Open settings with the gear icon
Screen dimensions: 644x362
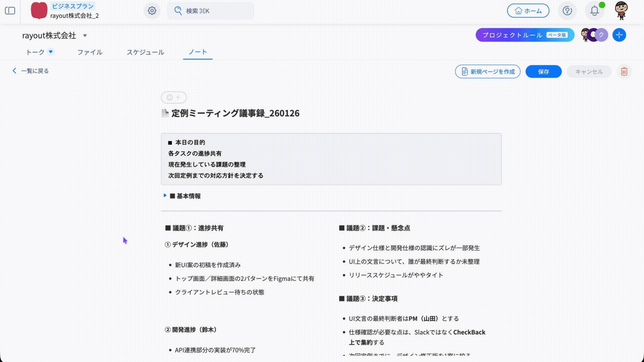point(152,11)
